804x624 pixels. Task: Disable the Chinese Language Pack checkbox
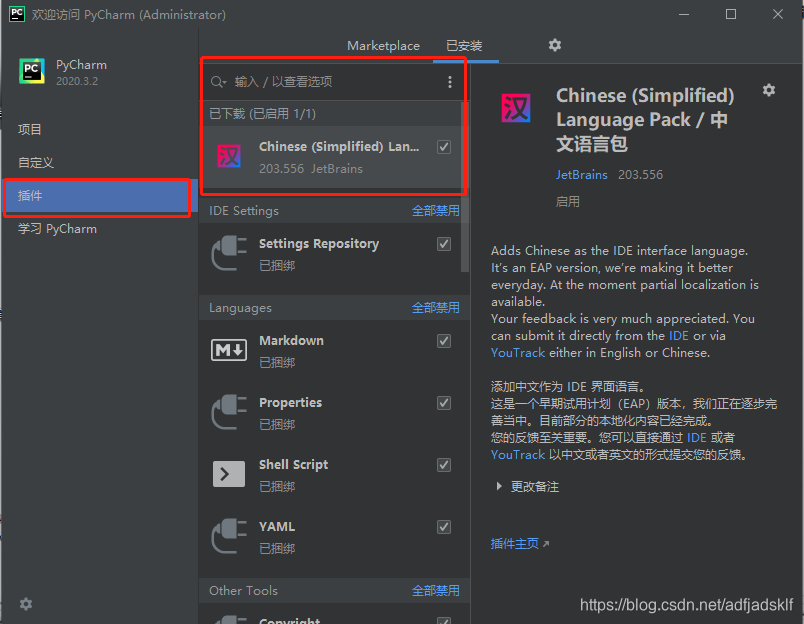coord(444,147)
